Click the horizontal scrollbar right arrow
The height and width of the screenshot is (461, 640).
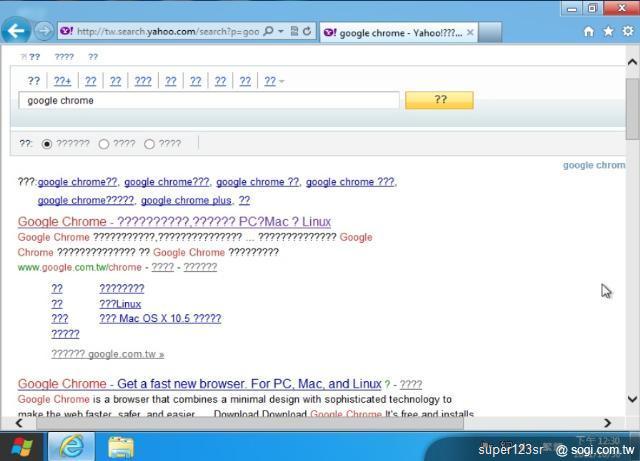(x=607, y=423)
